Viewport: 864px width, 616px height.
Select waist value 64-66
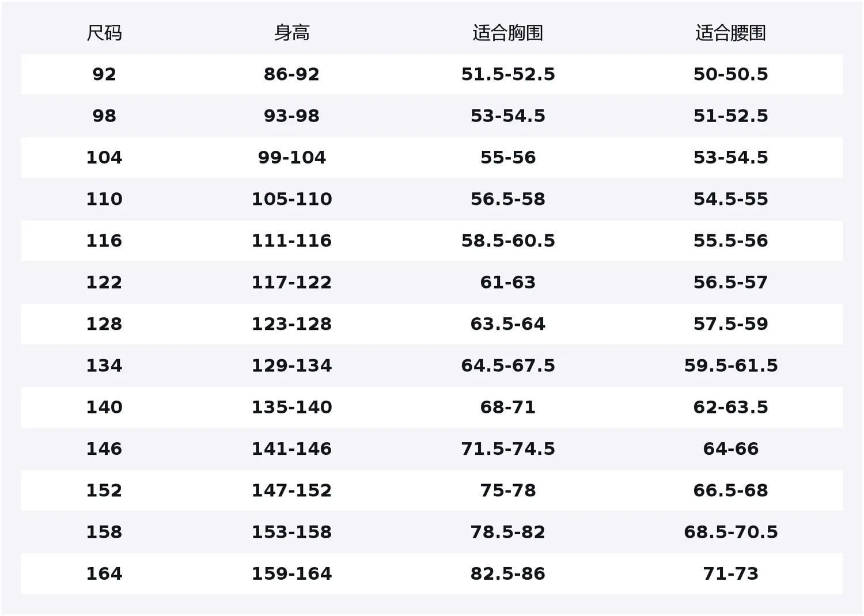pyautogui.click(x=730, y=449)
